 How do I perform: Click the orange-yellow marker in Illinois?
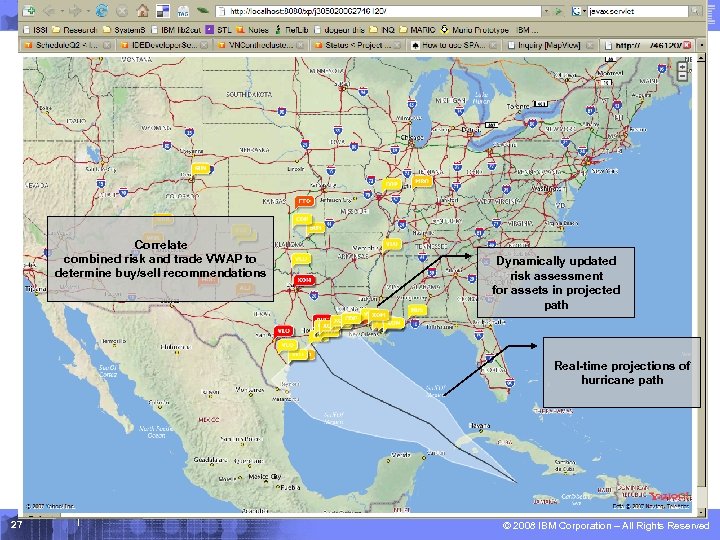421,182
